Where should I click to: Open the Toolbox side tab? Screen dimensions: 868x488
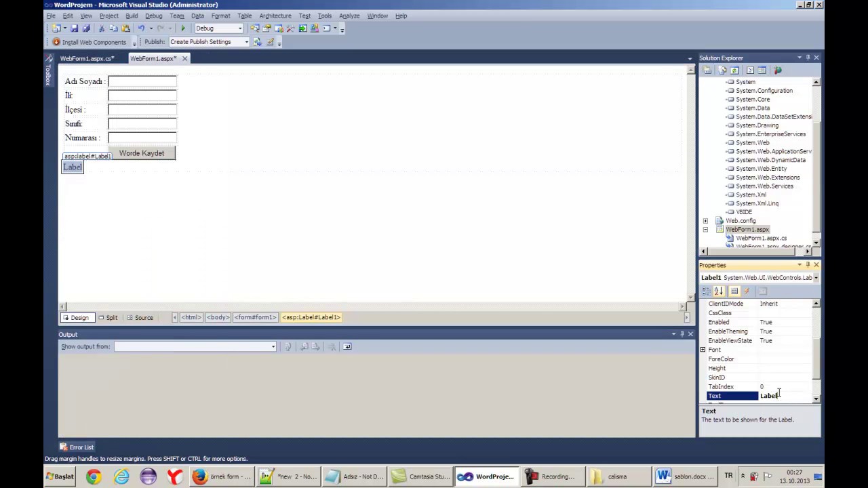pyautogui.click(x=49, y=70)
